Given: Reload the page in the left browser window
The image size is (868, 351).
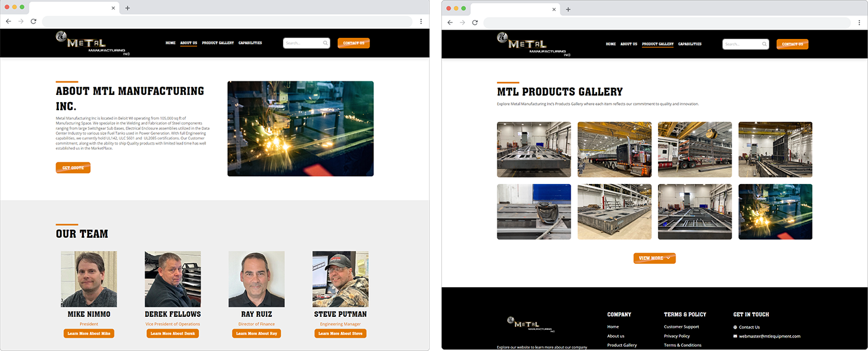Looking at the screenshot, I should click(x=34, y=21).
